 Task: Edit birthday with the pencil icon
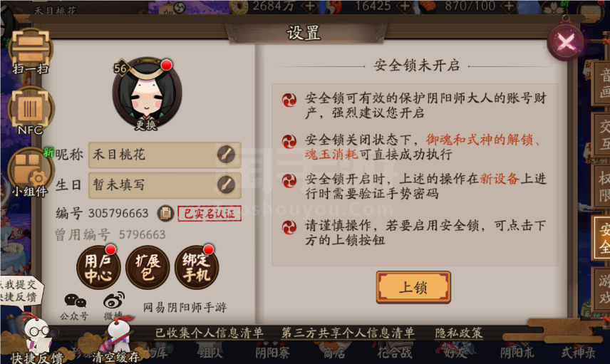pos(226,184)
